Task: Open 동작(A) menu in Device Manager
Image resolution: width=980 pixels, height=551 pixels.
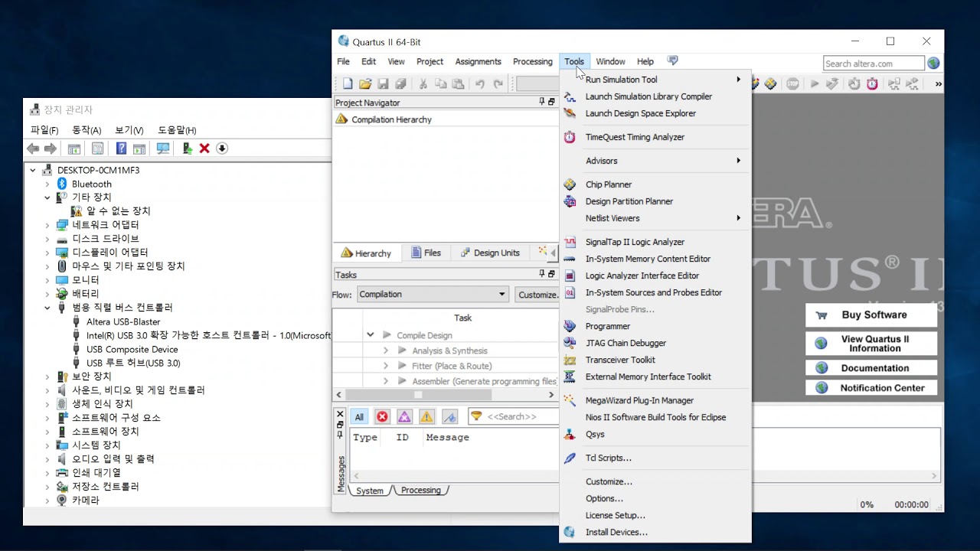Action: tap(87, 130)
